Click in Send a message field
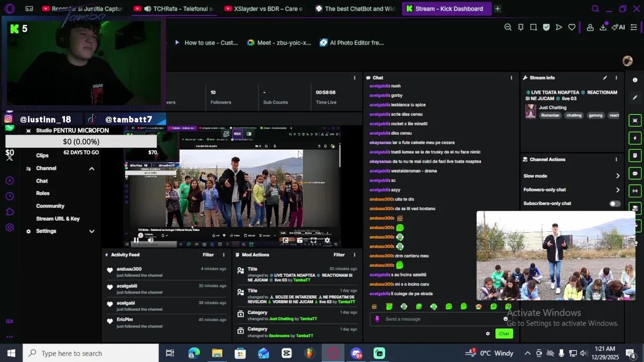 (440, 319)
